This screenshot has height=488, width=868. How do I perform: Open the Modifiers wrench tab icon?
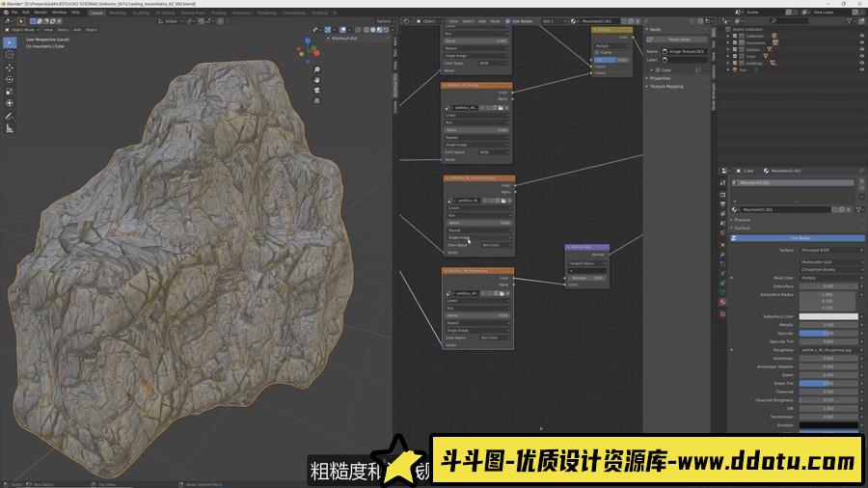point(722,254)
